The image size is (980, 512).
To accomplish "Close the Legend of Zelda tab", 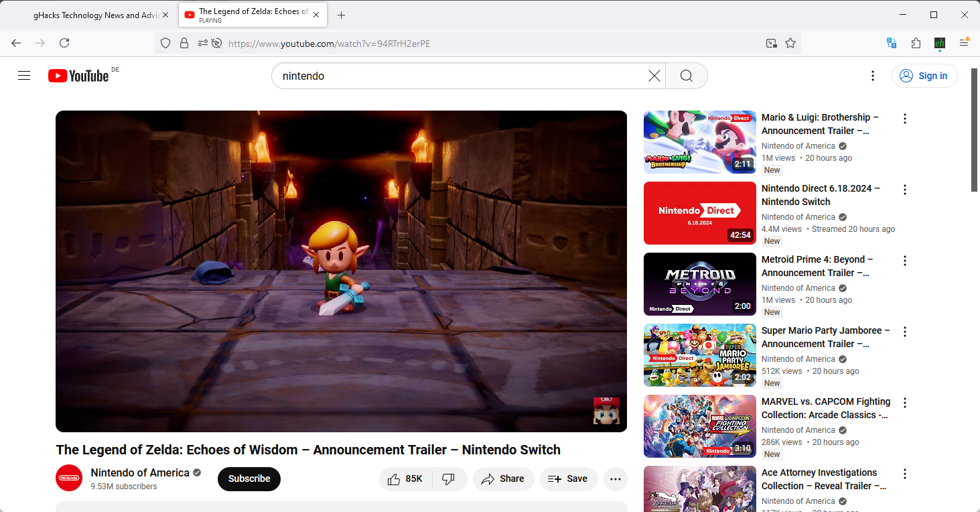I will 316,15.
